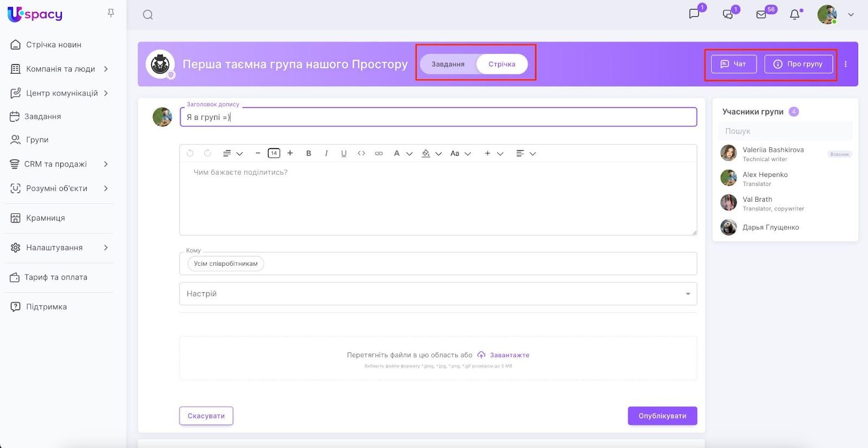Open the notifications bell

click(795, 15)
